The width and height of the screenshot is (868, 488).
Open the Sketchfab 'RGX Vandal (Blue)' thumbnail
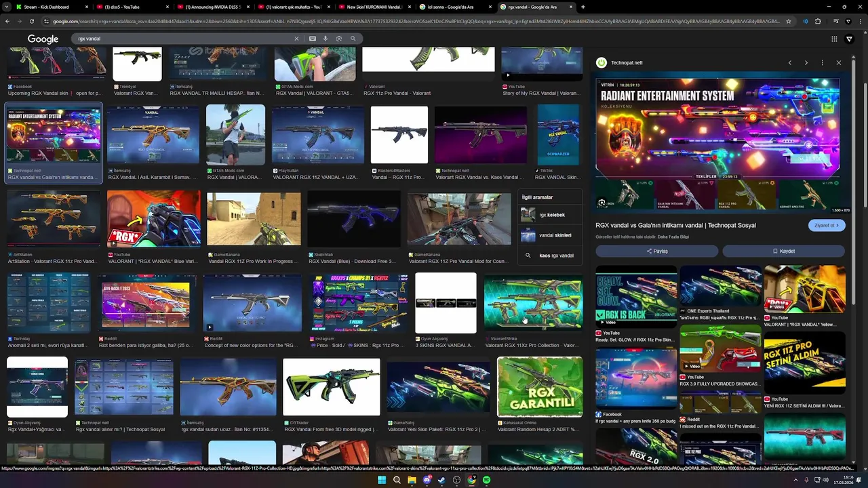pyautogui.click(x=353, y=219)
